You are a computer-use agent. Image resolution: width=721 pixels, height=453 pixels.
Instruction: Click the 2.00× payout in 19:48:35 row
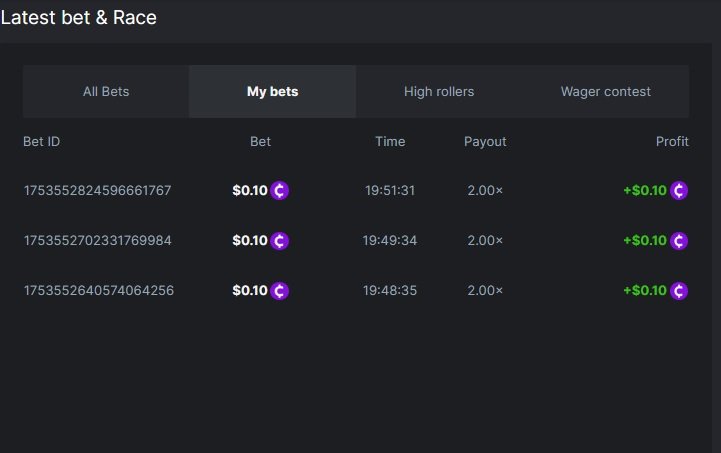click(x=485, y=291)
